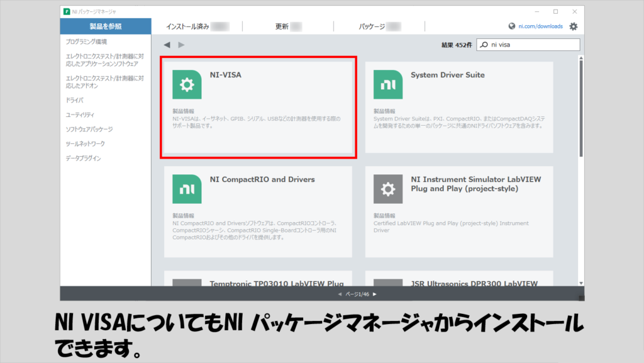Maximize the NI Package Manager window
Image resolution: width=644 pixels, height=363 pixels.
pyautogui.click(x=556, y=11)
